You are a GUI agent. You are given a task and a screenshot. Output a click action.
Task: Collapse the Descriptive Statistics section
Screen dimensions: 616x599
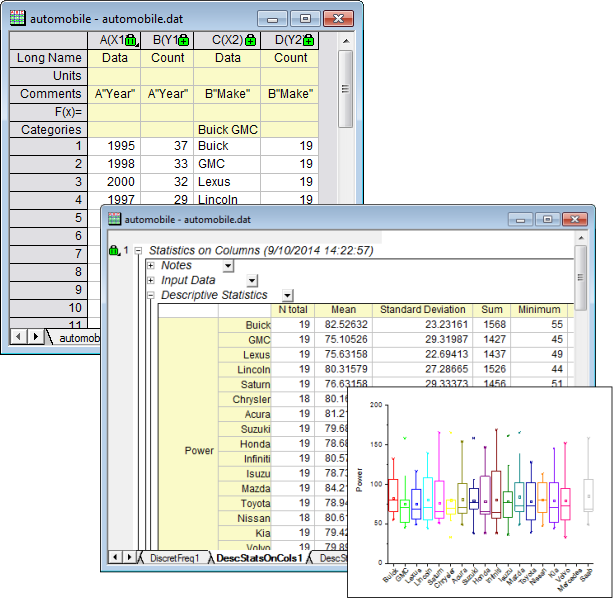pos(150,295)
